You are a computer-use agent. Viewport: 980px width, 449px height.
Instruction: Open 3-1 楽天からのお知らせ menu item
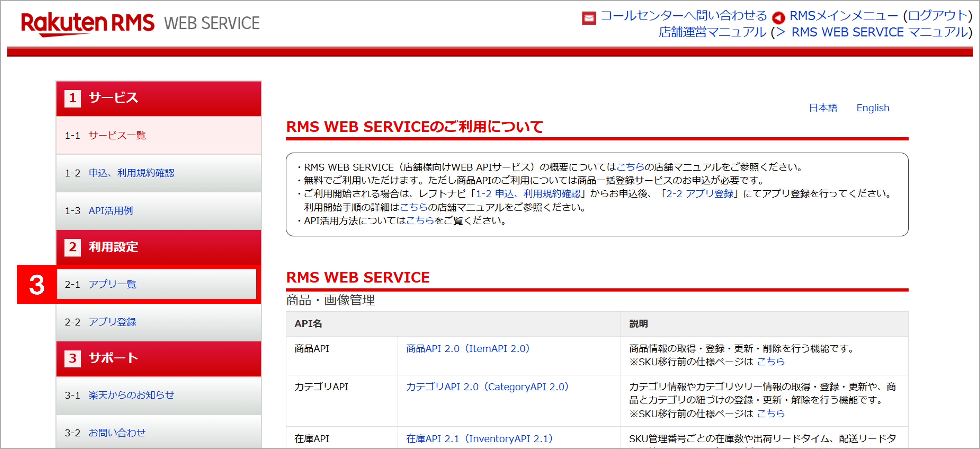[x=131, y=395]
